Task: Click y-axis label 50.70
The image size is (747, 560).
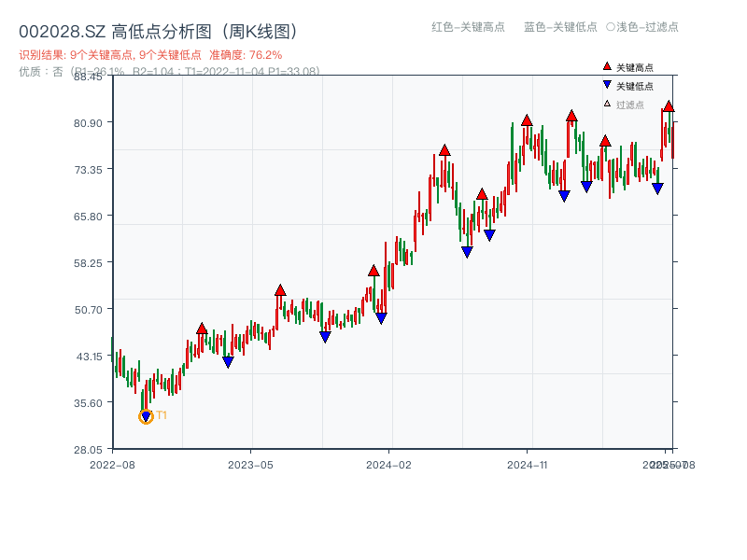Action: 88,310
